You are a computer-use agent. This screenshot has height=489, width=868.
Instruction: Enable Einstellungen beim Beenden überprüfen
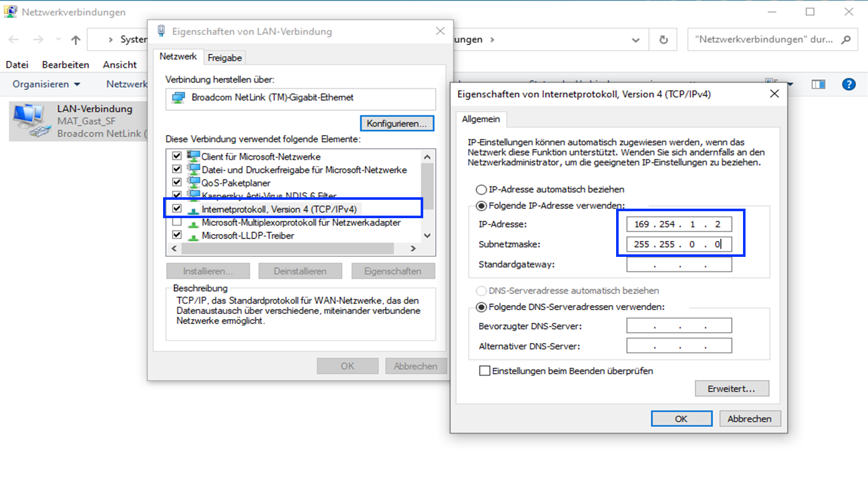coord(485,371)
